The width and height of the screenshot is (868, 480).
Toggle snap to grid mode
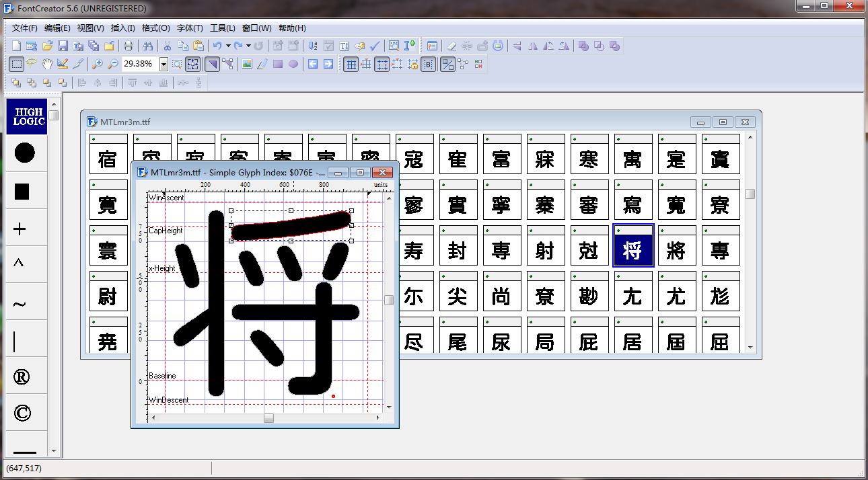coord(366,64)
